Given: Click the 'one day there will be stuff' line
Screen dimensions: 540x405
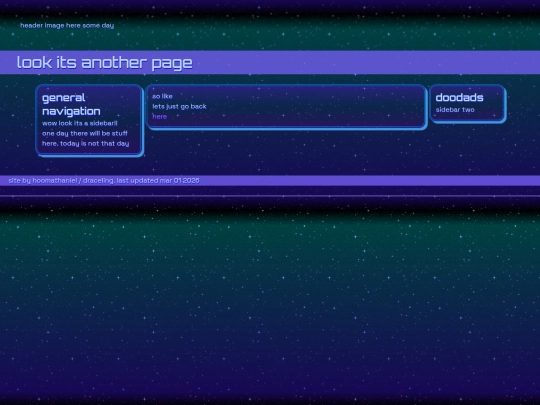Looking at the screenshot, I should click(x=85, y=133).
